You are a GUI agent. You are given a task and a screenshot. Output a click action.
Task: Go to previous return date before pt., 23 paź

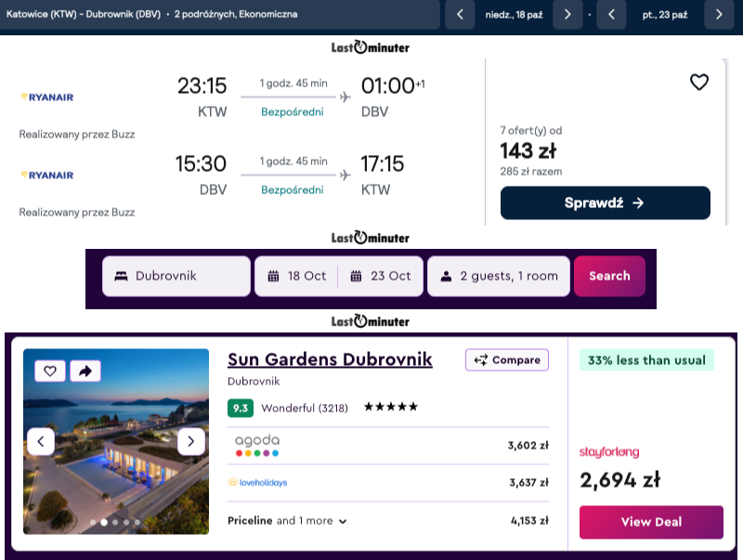coord(611,15)
